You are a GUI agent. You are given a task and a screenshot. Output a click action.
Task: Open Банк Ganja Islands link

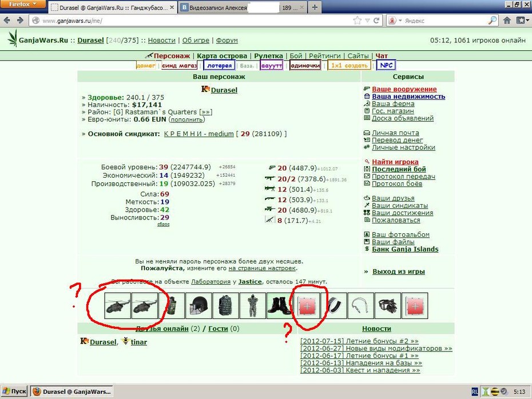[x=405, y=249]
